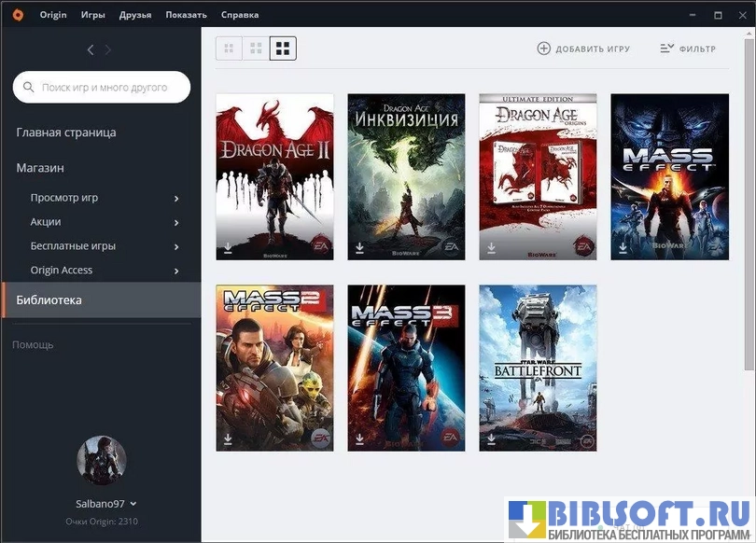Open the Справка menu
Viewport: 756px width, 543px height.
click(240, 15)
